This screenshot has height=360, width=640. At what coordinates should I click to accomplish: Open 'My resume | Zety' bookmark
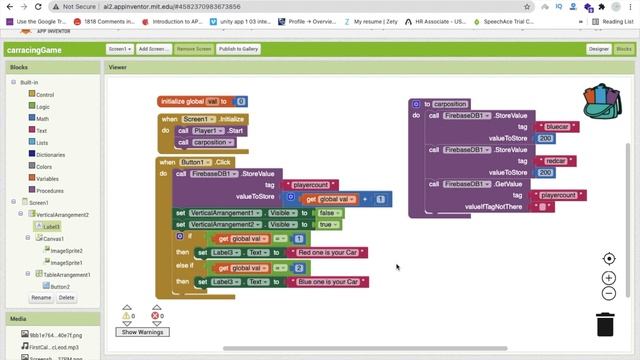371,22
